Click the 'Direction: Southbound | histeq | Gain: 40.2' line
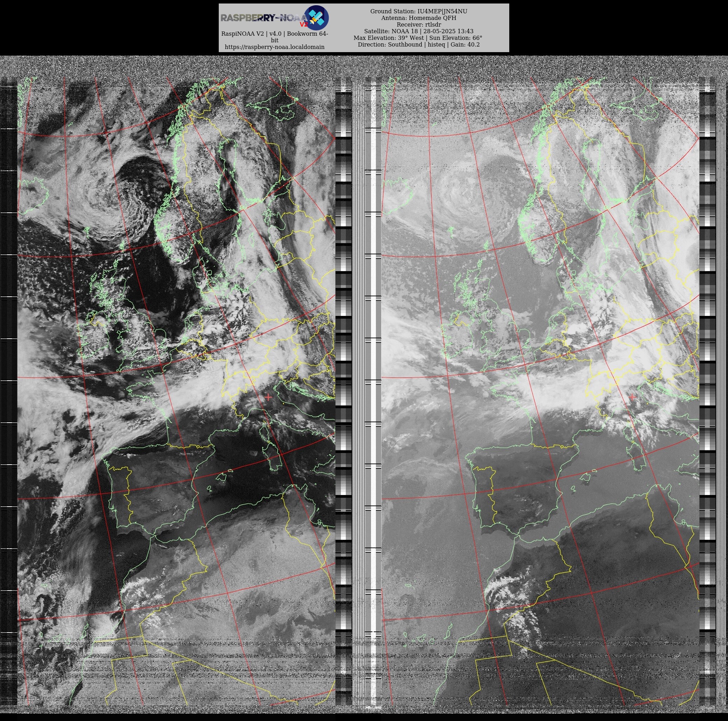This screenshot has height=721, width=728. (419, 44)
